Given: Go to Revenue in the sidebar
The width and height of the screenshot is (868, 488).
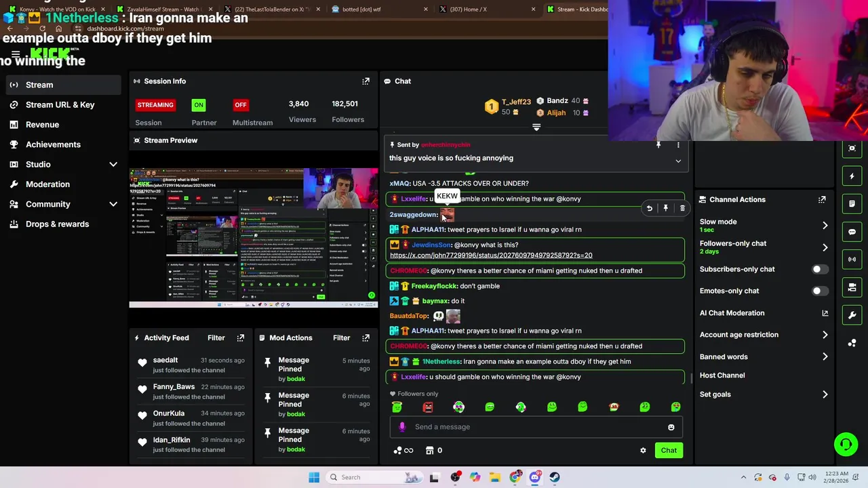Looking at the screenshot, I should coord(42,125).
